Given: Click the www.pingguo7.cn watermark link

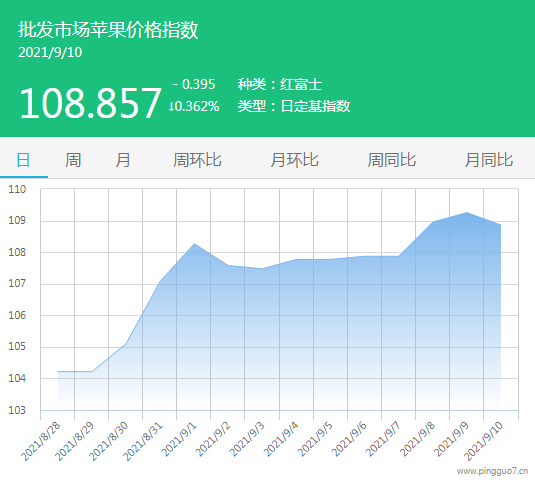Looking at the screenshot, I should [492, 471].
